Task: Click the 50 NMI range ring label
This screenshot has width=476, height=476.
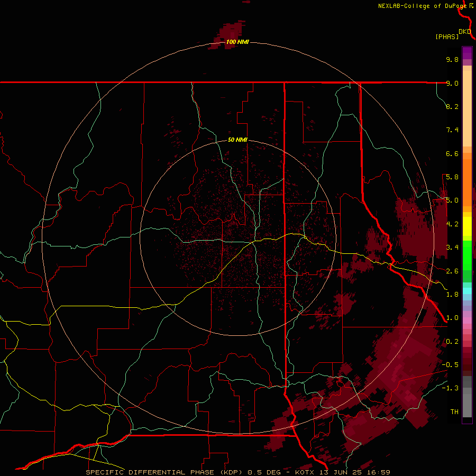Action: (x=237, y=140)
